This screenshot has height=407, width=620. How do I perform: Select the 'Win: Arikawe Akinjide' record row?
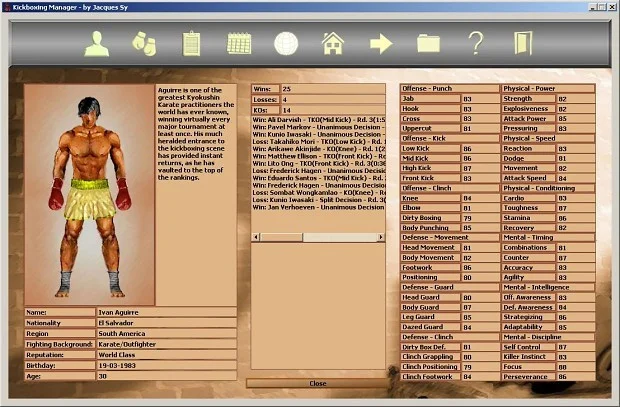pos(319,149)
